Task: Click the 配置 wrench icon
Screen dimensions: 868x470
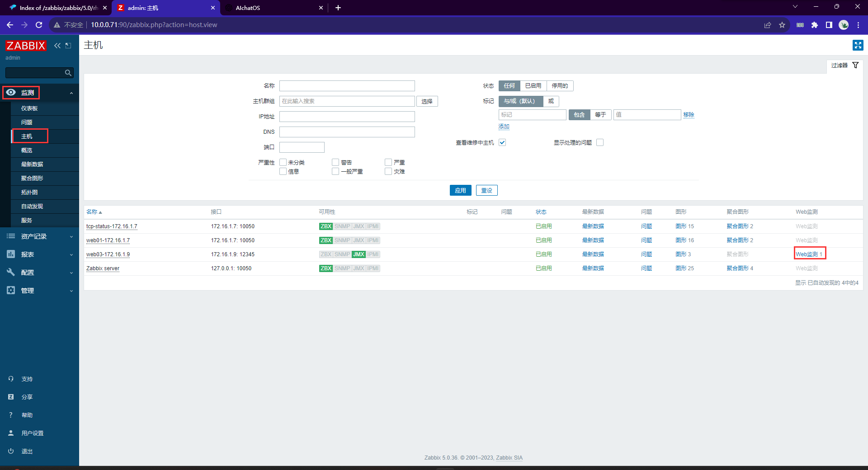Action: pyautogui.click(x=11, y=273)
